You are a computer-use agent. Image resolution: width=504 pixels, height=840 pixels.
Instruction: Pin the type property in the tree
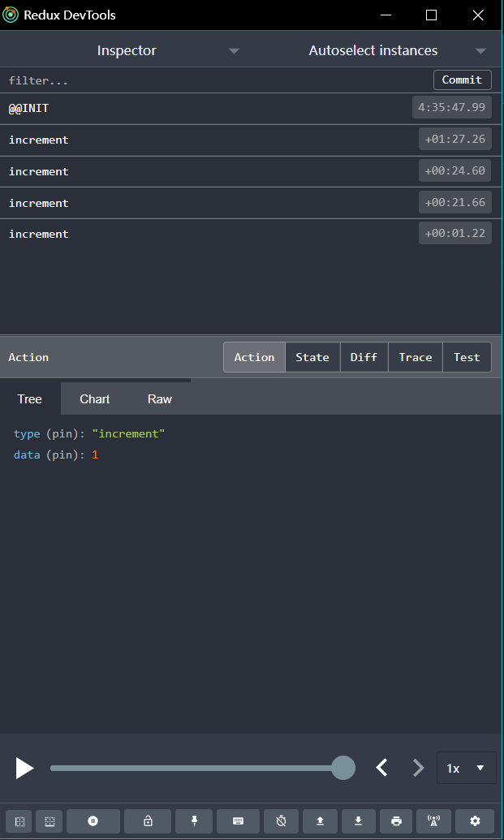coord(62,434)
